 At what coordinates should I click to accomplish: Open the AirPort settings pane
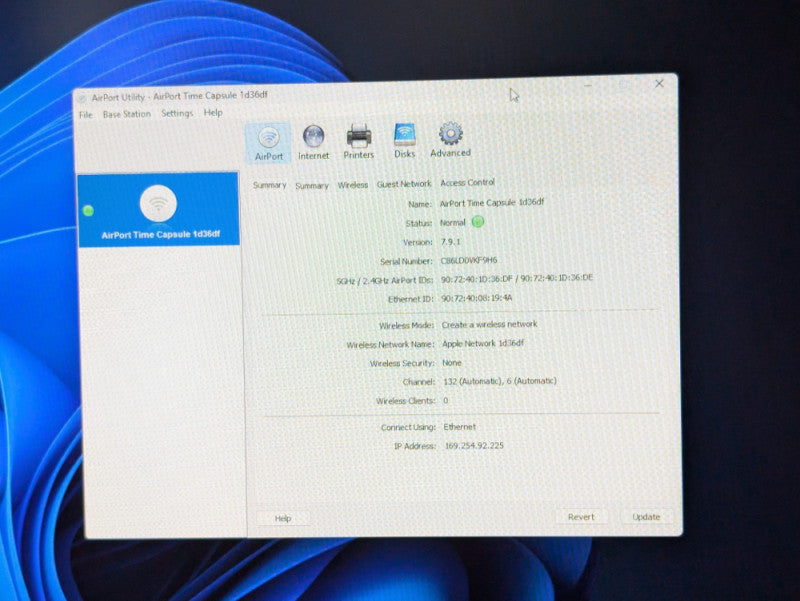(268, 143)
